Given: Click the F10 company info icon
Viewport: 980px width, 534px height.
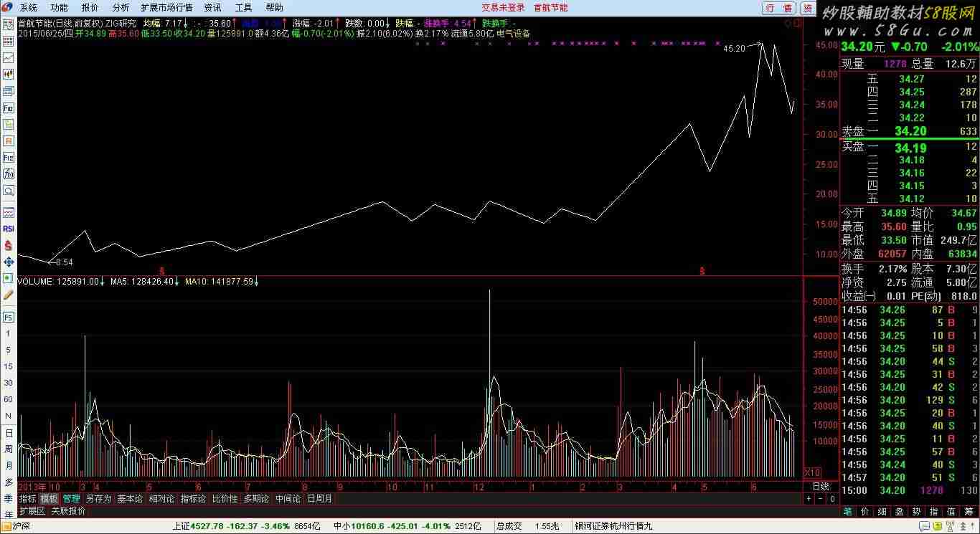Looking at the screenshot, I should click(9, 108).
